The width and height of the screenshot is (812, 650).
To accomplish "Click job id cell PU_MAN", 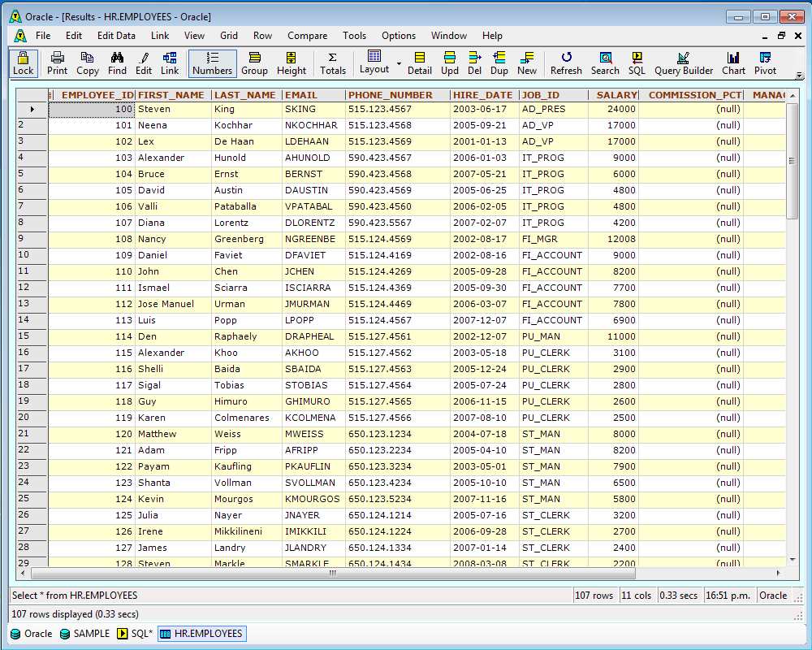I will (553, 336).
